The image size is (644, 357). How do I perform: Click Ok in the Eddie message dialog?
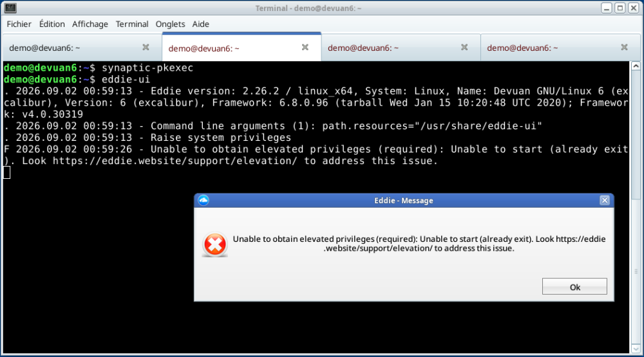[574, 286]
